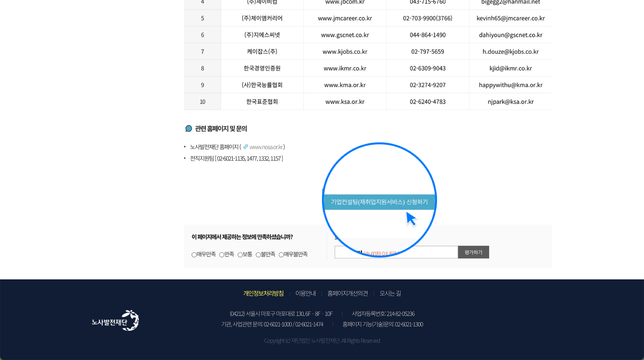The image size is (644, 360).
Task: Select the 보통 radio button
Action: pos(240,255)
